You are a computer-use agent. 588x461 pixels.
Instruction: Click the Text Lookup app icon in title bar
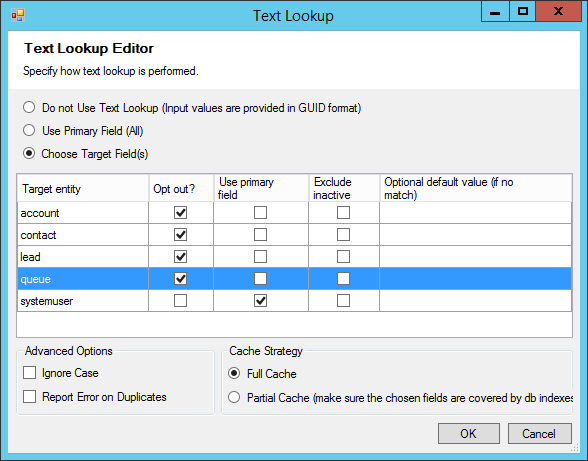[x=18, y=15]
